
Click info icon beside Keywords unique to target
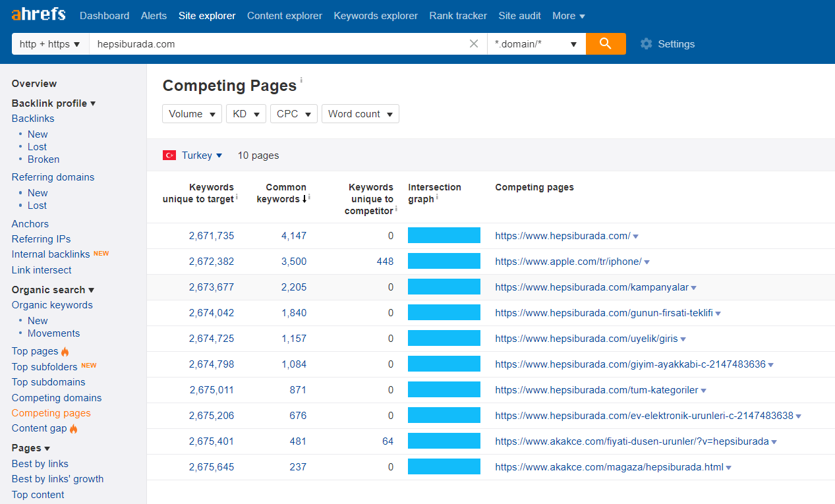(x=237, y=197)
